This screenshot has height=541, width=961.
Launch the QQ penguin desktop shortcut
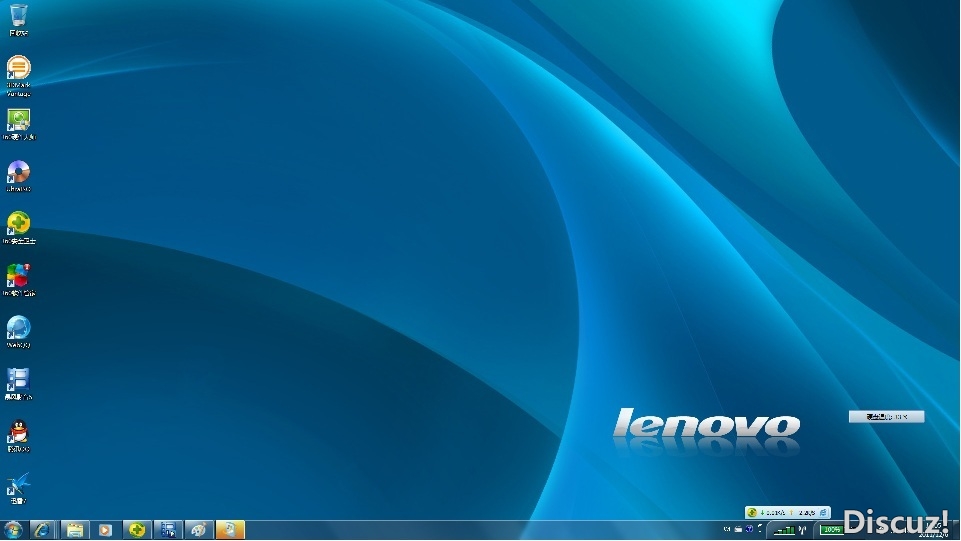(x=18, y=436)
